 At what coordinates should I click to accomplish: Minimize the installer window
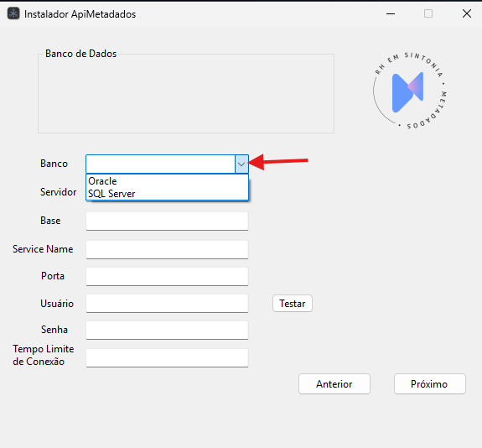point(391,13)
